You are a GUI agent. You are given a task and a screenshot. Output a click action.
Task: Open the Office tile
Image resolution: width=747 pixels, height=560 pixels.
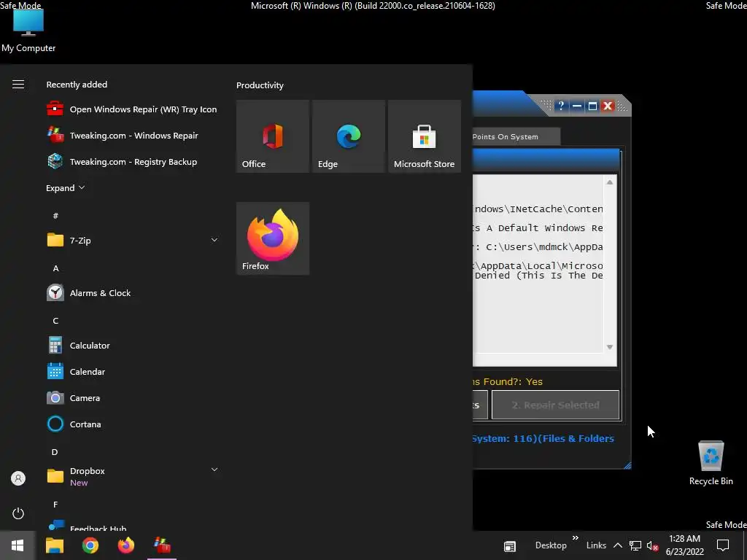(273, 136)
